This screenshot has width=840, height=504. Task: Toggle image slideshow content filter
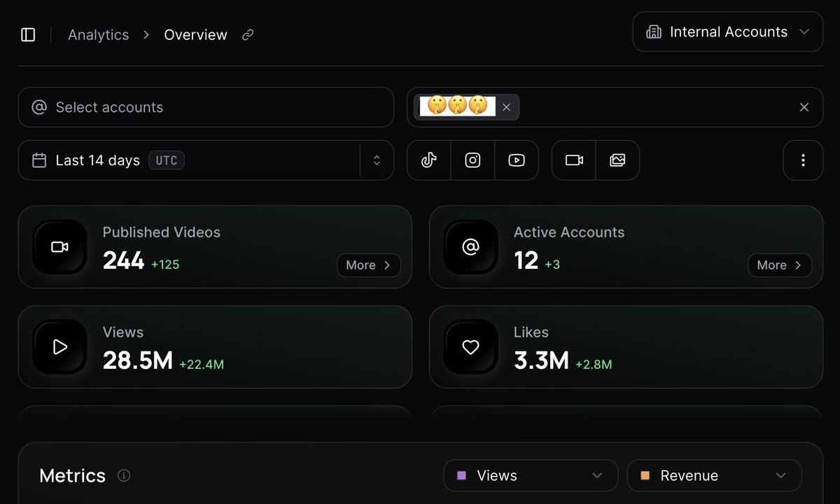[x=617, y=160]
